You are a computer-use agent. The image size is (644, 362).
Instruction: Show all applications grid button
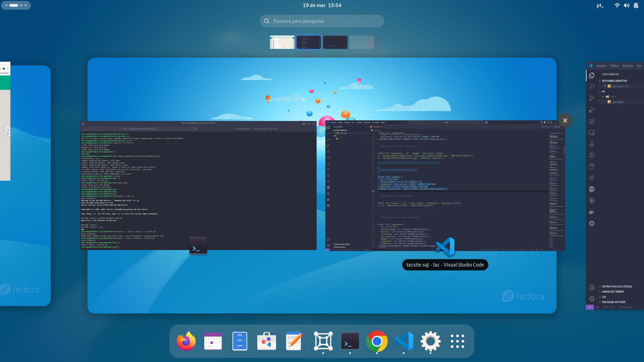coord(458,341)
